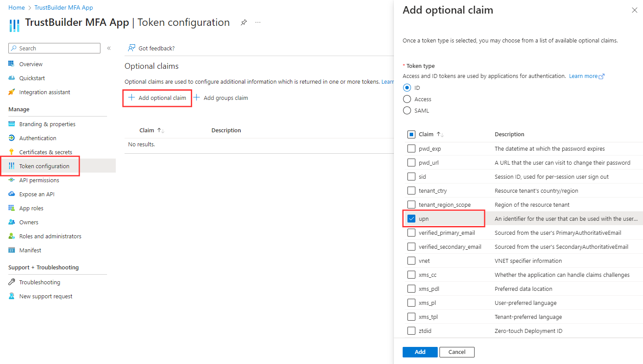Open Token configuration menu item
643x364 pixels.
[58, 166]
